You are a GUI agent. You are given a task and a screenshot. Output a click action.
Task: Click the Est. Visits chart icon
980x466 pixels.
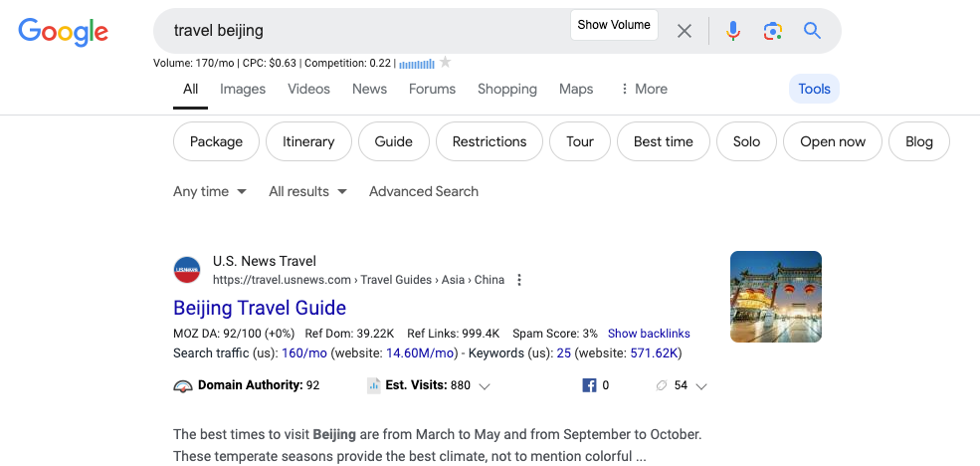coord(374,386)
